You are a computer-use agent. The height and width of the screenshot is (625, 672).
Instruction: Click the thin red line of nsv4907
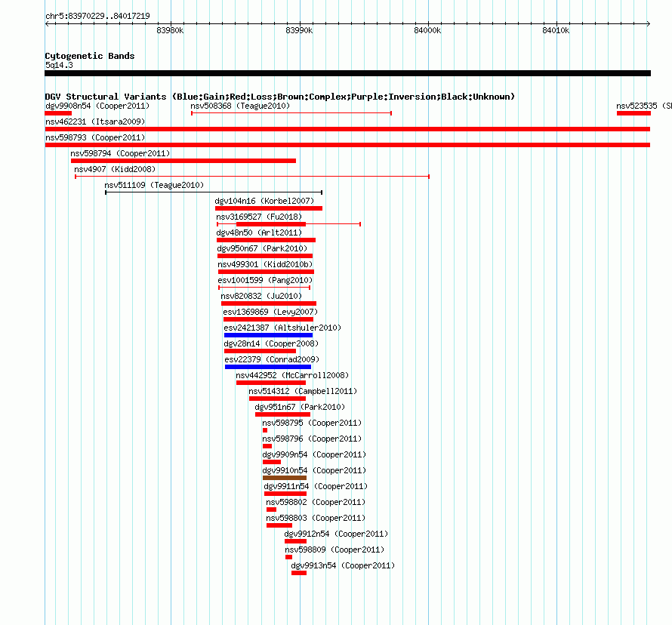(x=252, y=177)
